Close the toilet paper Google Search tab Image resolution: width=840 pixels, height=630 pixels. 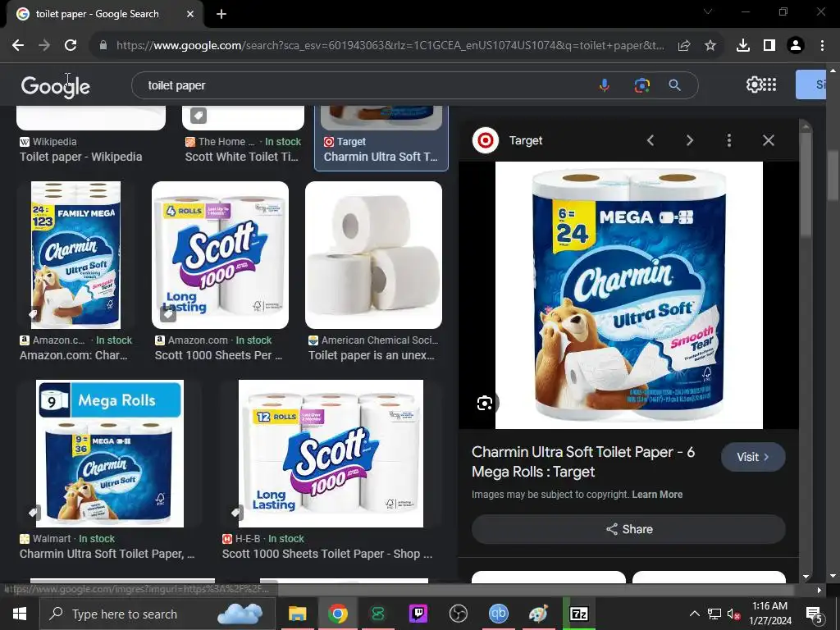[x=190, y=15]
